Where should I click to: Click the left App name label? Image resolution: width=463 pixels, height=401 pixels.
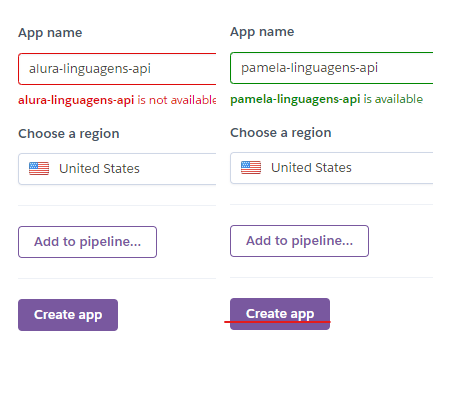50,33
